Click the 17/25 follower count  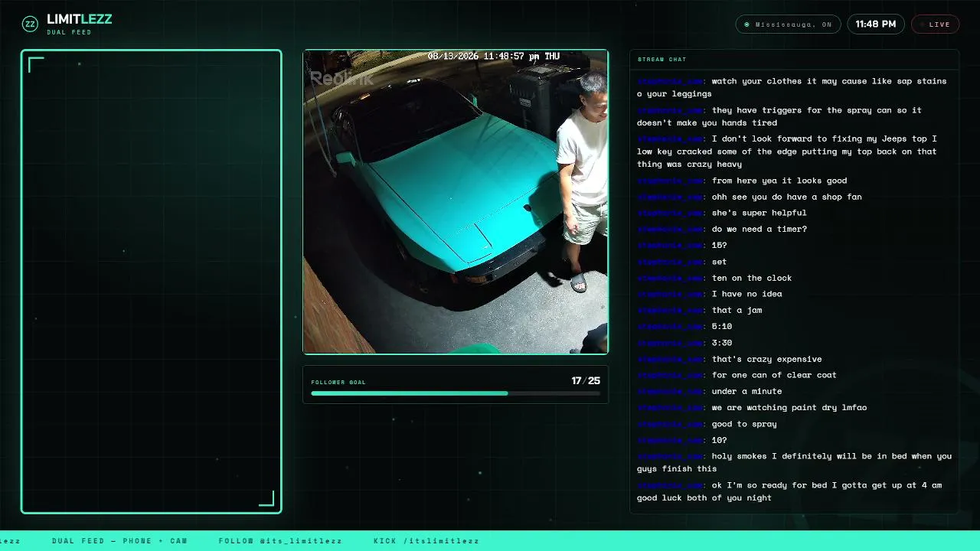pos(586,380)
